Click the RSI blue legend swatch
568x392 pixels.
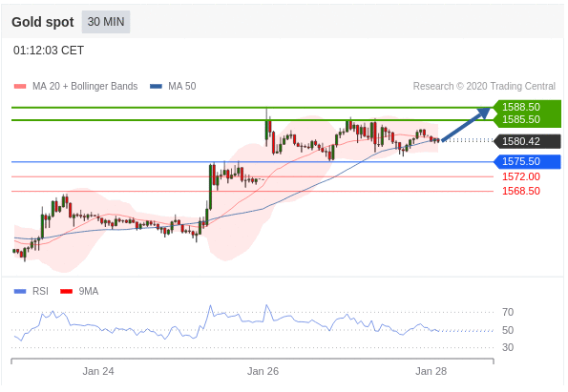point(20,291)
